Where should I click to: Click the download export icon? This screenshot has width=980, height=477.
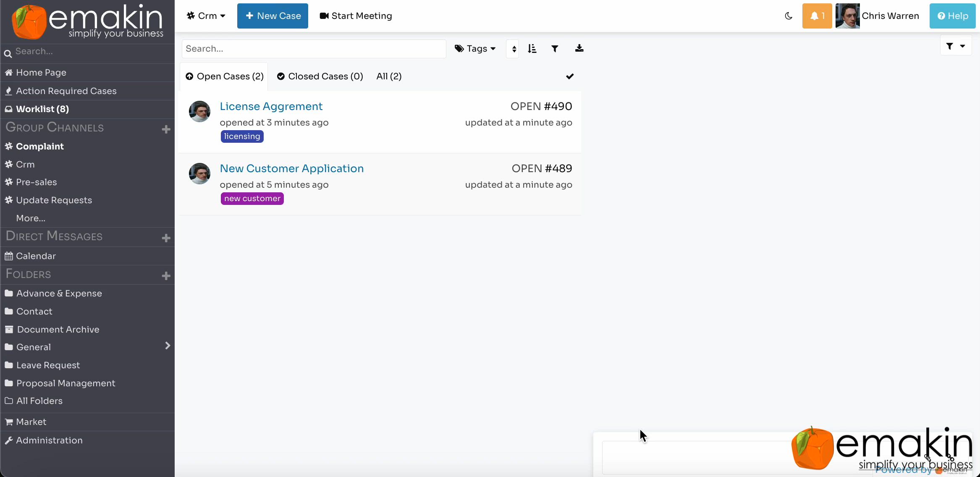pos(579,49)
